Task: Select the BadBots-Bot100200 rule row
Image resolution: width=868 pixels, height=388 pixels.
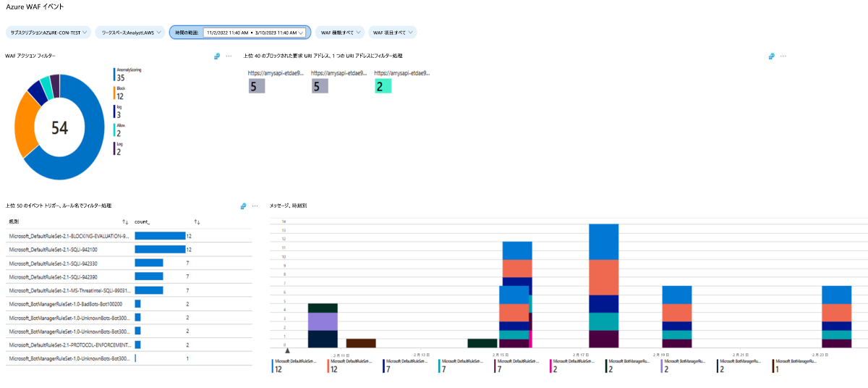Action: (x=129, y=303)
